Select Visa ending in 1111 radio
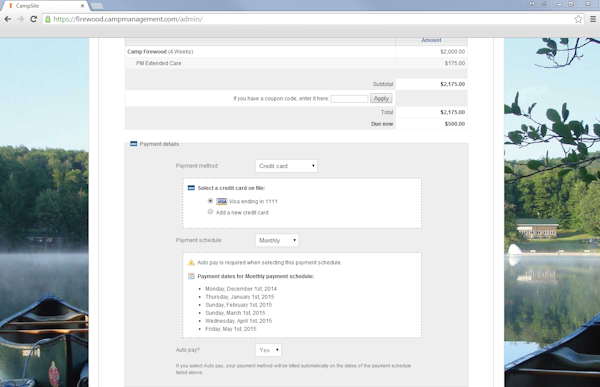This screenshot has height=387, width=600. click(210, 201)
